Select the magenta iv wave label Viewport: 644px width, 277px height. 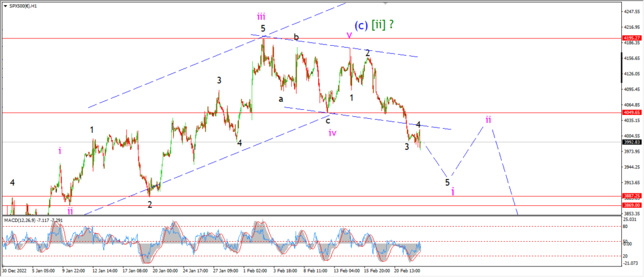[333, 133]
